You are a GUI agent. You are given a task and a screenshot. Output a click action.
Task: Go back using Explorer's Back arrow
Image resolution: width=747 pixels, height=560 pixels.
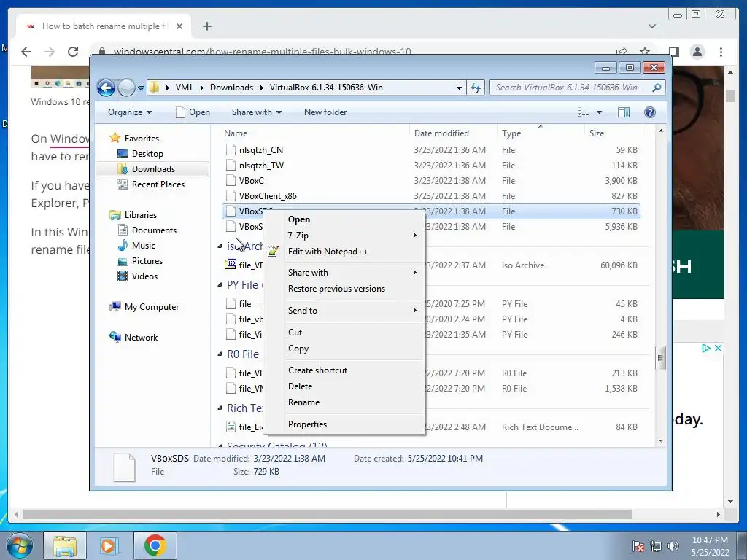[106, 87]
